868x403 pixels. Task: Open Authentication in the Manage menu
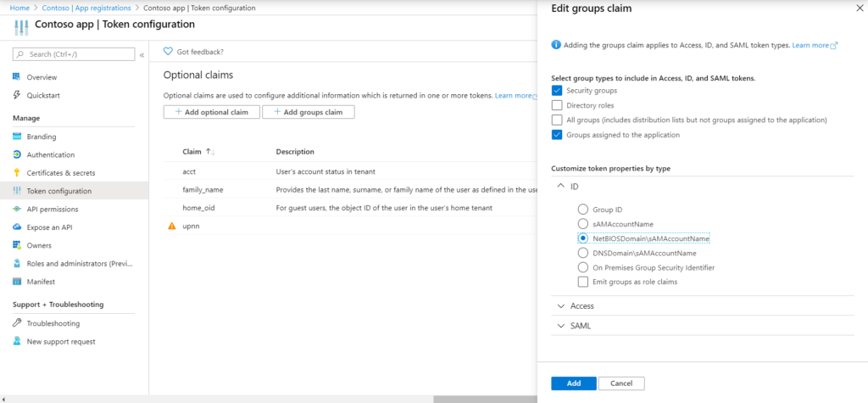click(50, 155)
